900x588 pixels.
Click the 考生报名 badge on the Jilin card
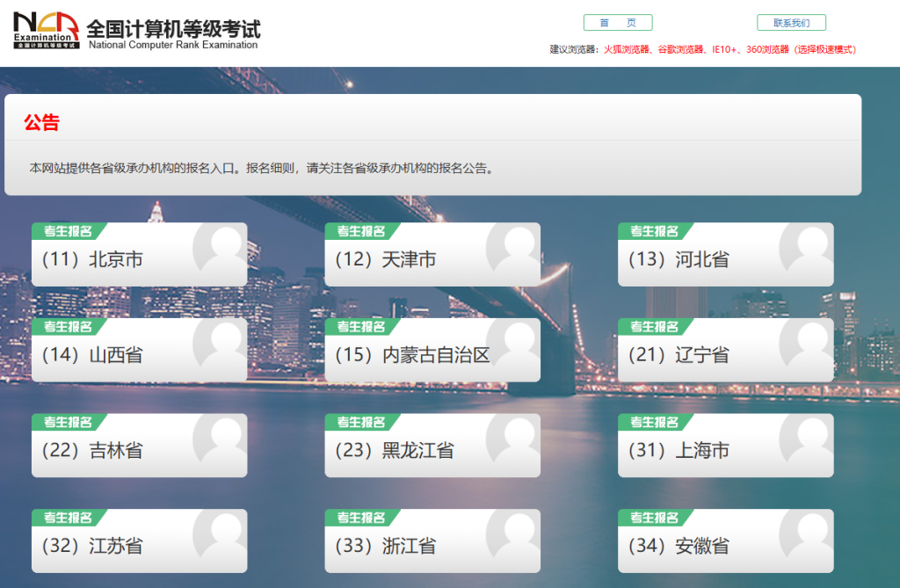click(69, 421)
